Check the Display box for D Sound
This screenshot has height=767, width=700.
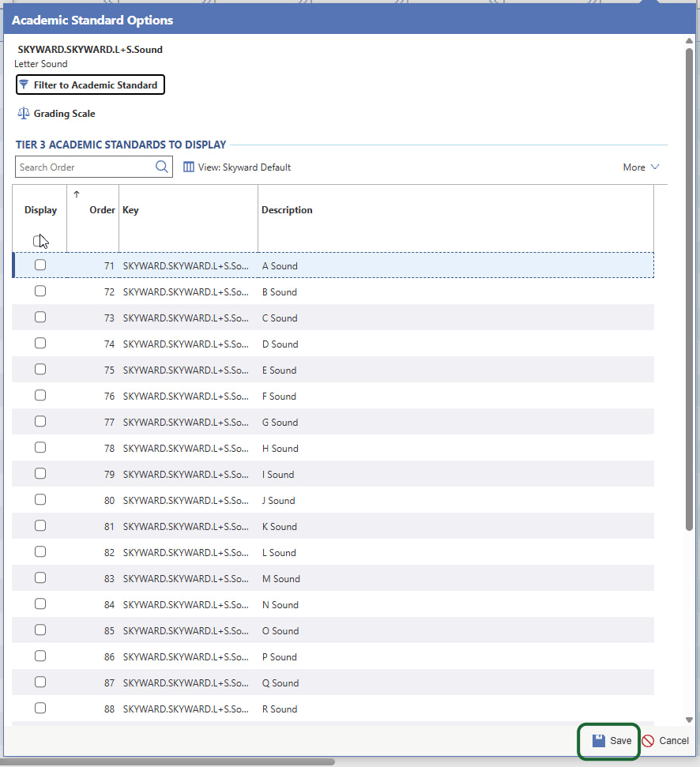40,343
